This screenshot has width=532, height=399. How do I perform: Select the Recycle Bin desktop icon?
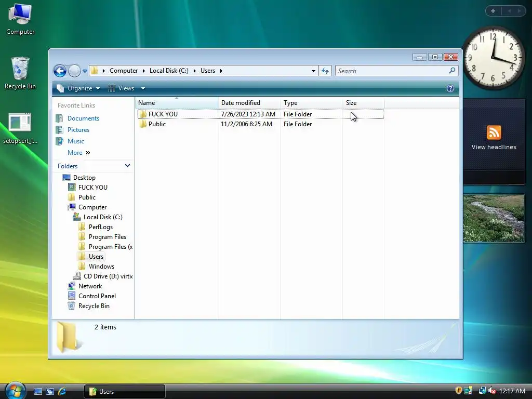coord(20,73)
